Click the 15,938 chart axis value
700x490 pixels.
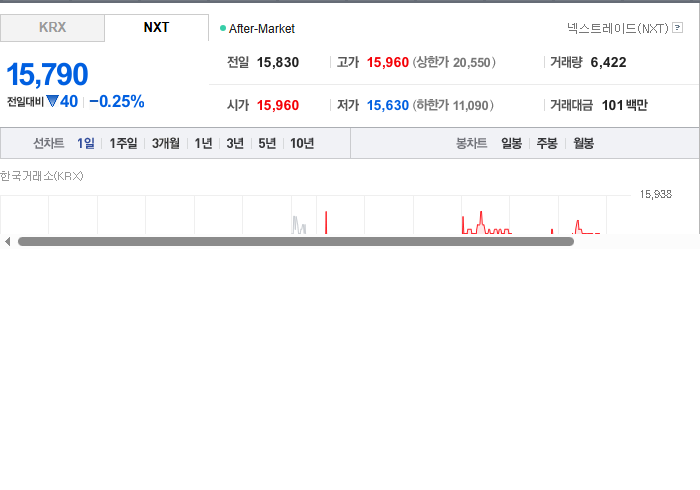[x=655, y=194]
